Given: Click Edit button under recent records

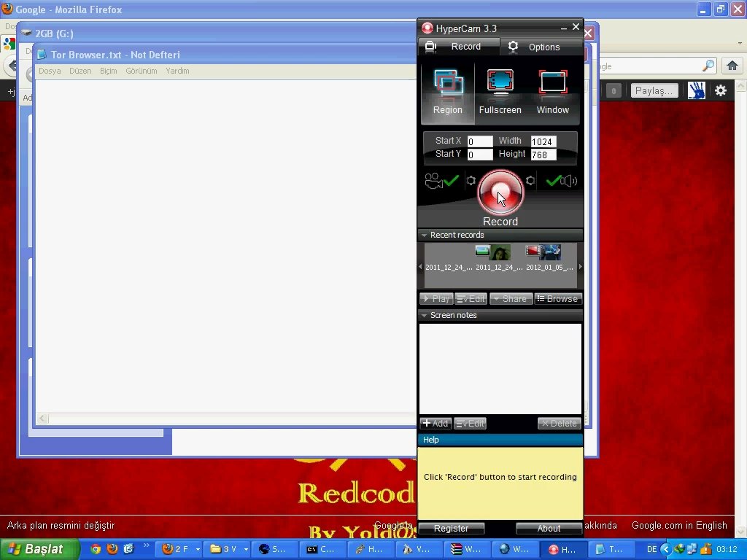Looking at the screenshot, I should point(471,298).
